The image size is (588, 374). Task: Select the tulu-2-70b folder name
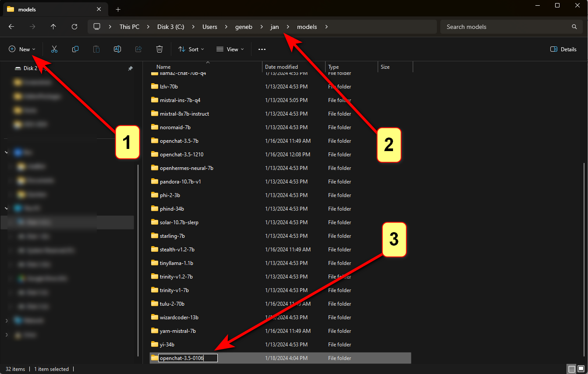(172, 304)
